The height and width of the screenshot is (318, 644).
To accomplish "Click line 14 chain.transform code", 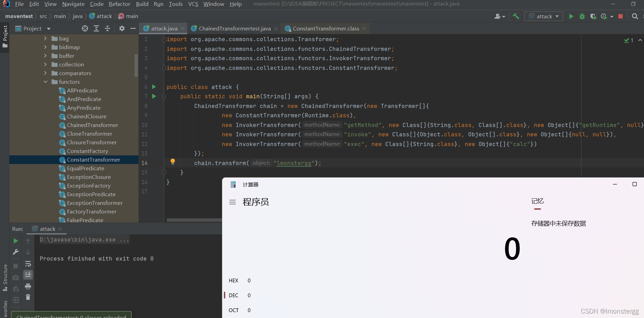I will click(x=258, y=163).
